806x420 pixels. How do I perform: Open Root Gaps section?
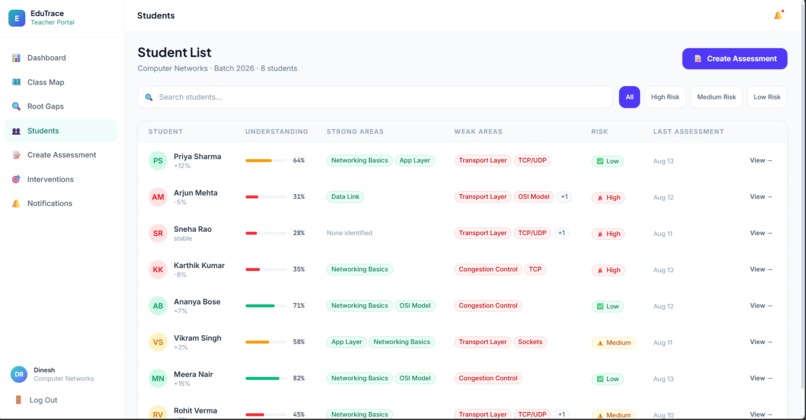(61, 106)
